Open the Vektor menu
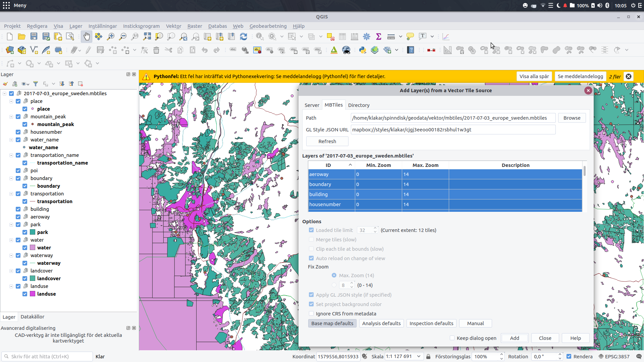644x362 pixels. coord(173,26)
